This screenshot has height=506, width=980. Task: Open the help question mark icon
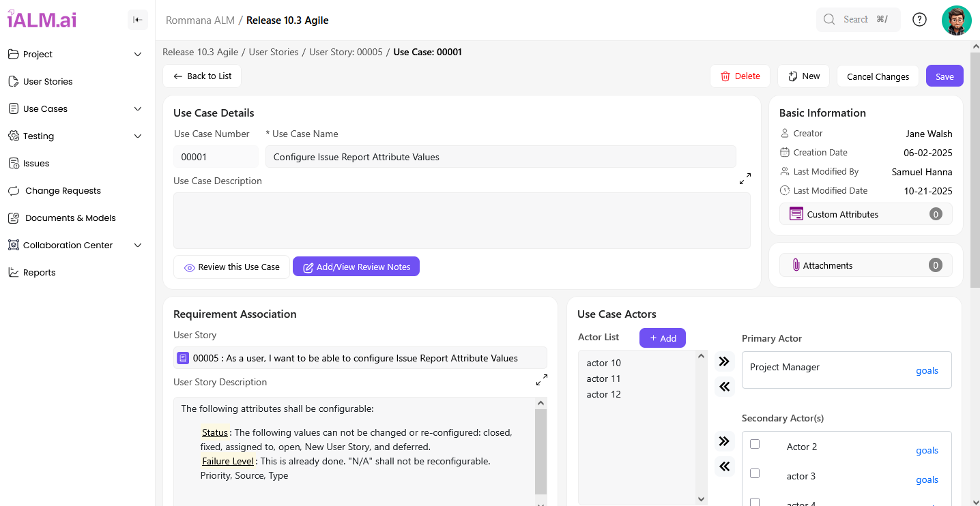click(919, 20)
